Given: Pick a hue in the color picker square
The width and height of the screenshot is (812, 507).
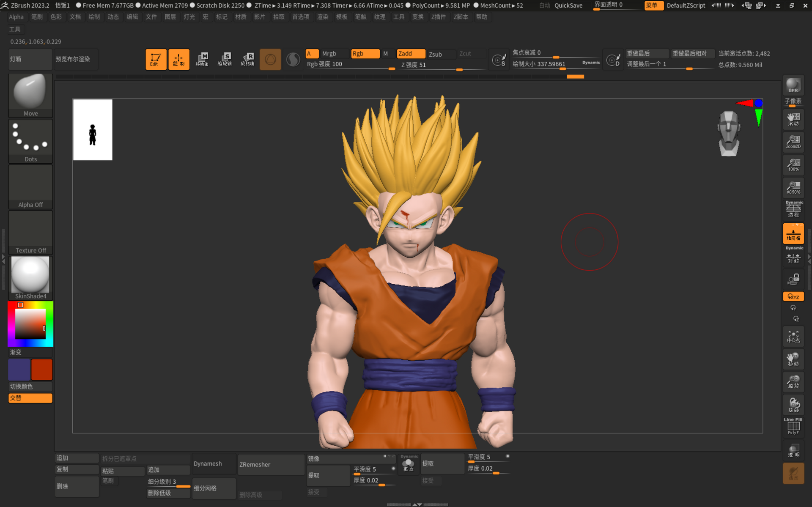Looking at the screenshot, I should click(30, 323).
